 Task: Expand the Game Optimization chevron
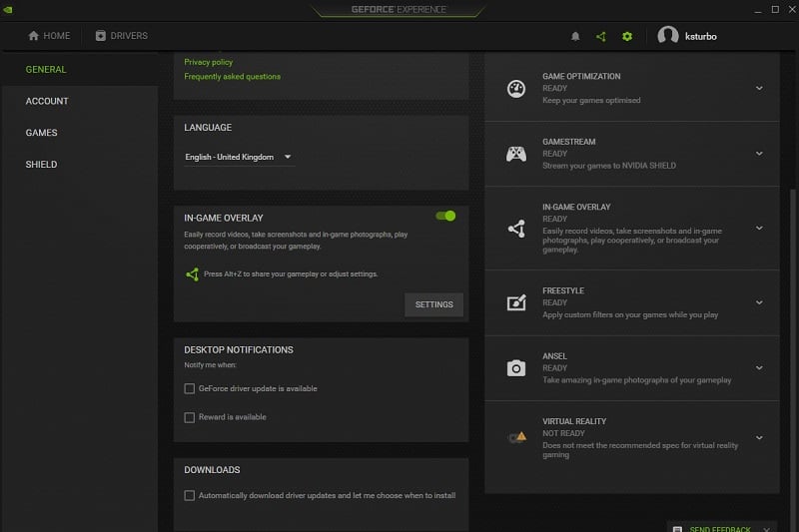point(759,89)
